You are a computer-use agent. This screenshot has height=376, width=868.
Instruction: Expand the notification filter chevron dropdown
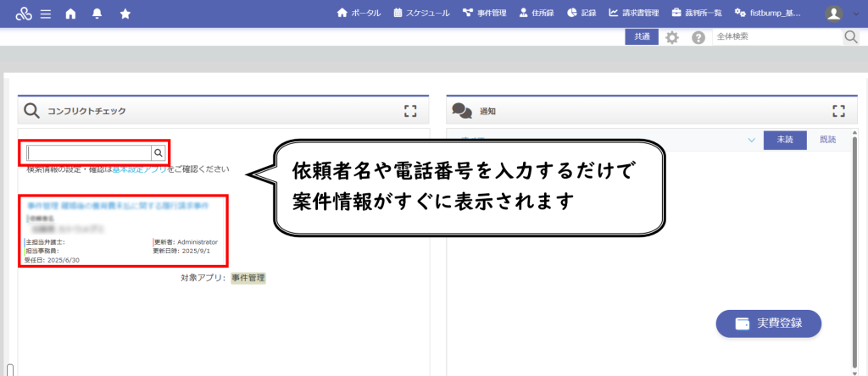751,141
